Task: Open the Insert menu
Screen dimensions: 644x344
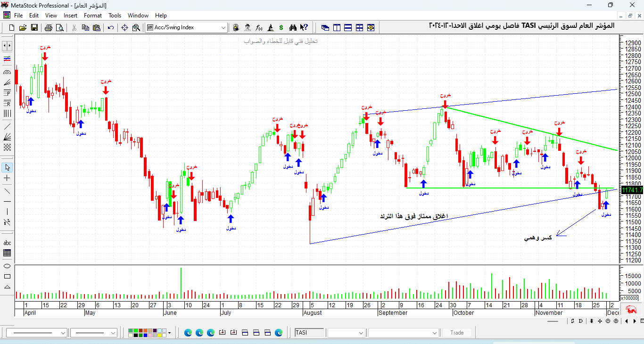Action: click(71, 16)
